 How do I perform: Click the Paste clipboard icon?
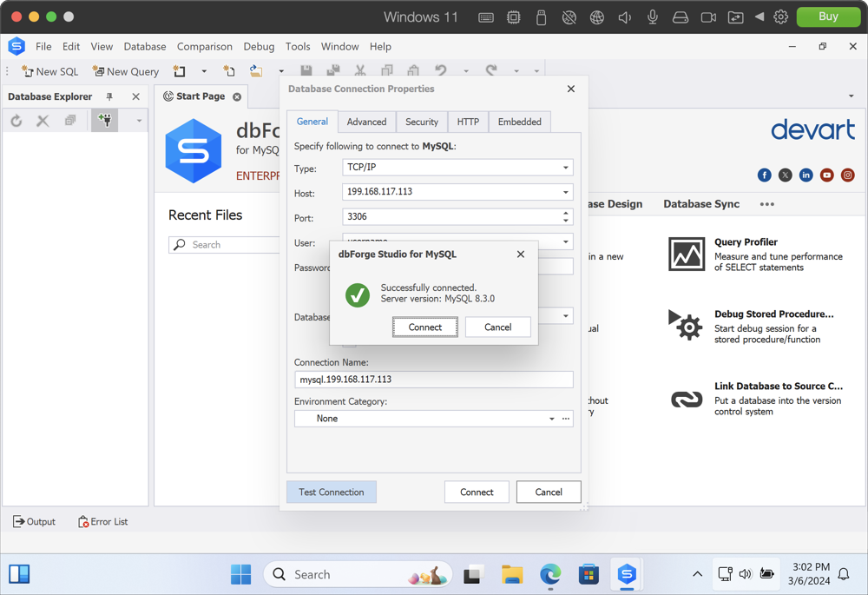(x=413, y=70)
